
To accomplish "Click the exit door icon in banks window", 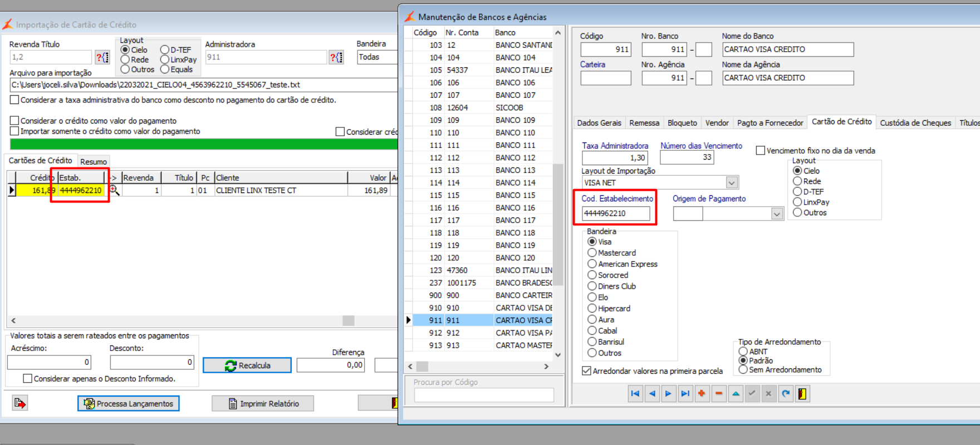I will [x=802, y=394].
